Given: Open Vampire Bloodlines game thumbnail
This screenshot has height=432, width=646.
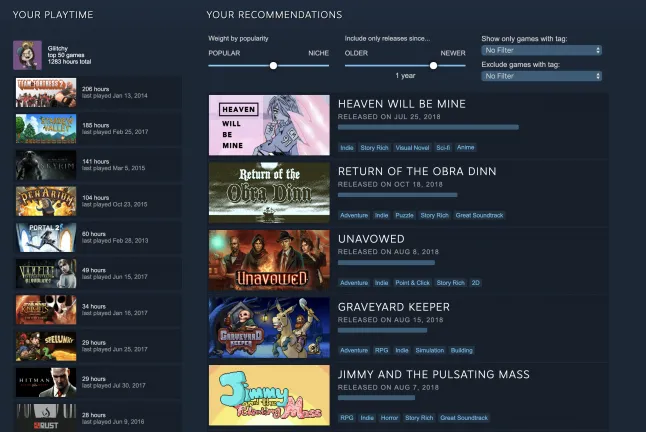Looking at the screenshot, I should (46, 274).
